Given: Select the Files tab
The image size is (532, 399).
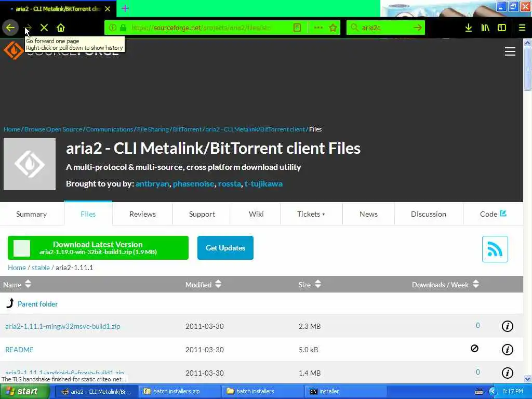Looking at the screenshot, I should (88, 214).
